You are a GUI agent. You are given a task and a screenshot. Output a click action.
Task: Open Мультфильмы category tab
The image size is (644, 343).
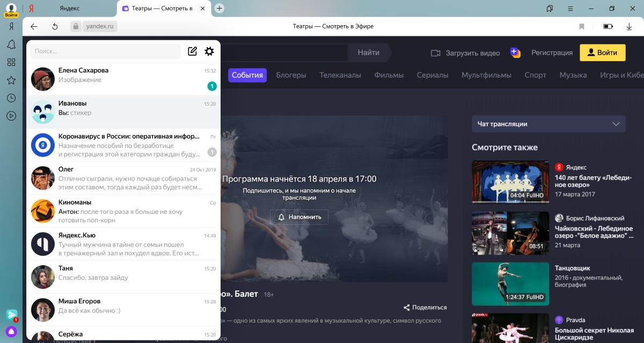pos(486,75)
